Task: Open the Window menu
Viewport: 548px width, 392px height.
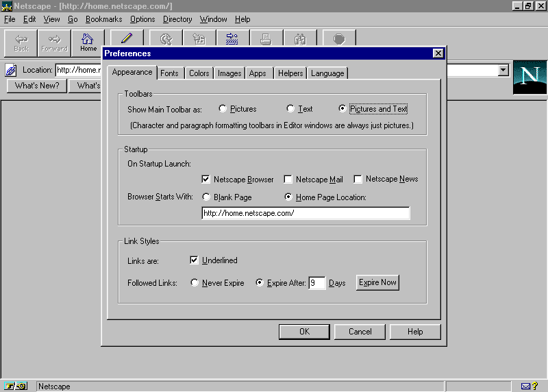Action: 214,19
